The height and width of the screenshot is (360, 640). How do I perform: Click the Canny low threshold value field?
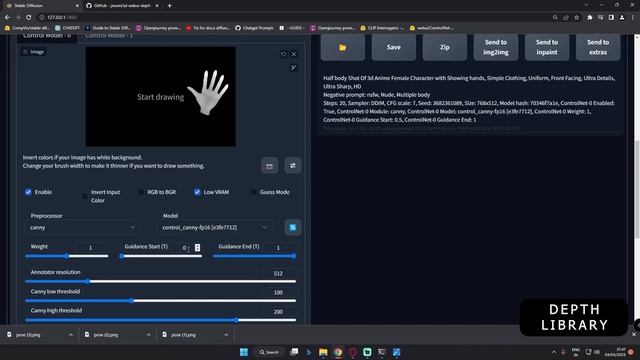click(279, 292)
